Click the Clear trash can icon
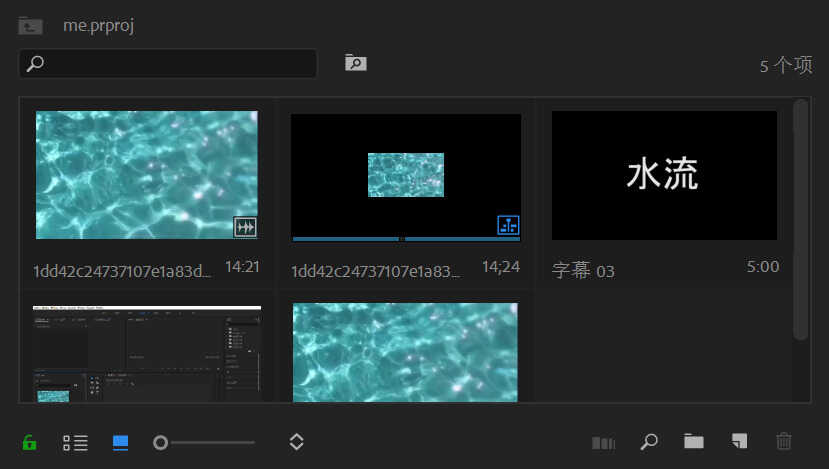Screen dimensions: 829x469 [784, 441]
